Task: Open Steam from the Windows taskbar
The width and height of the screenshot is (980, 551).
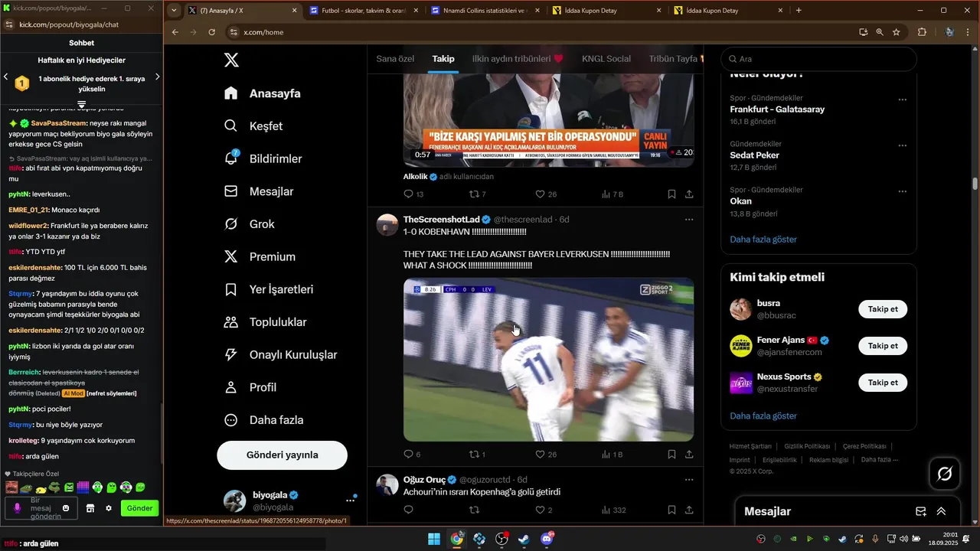Action: coord(524,539)
